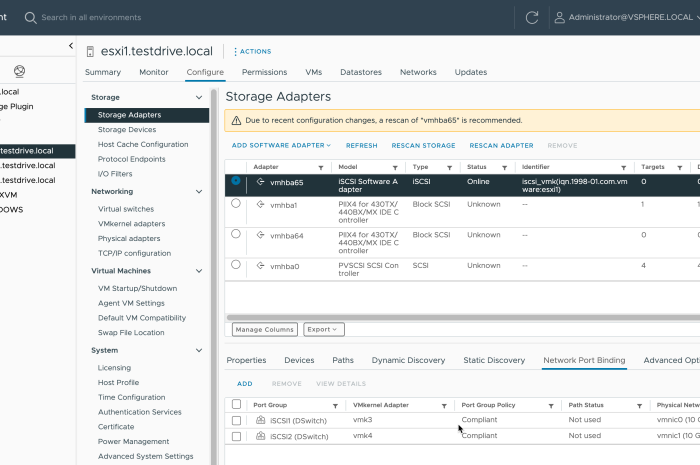Open the Export dropdown
The height and width of the screenshot is (465, 700).
(323, 329)
